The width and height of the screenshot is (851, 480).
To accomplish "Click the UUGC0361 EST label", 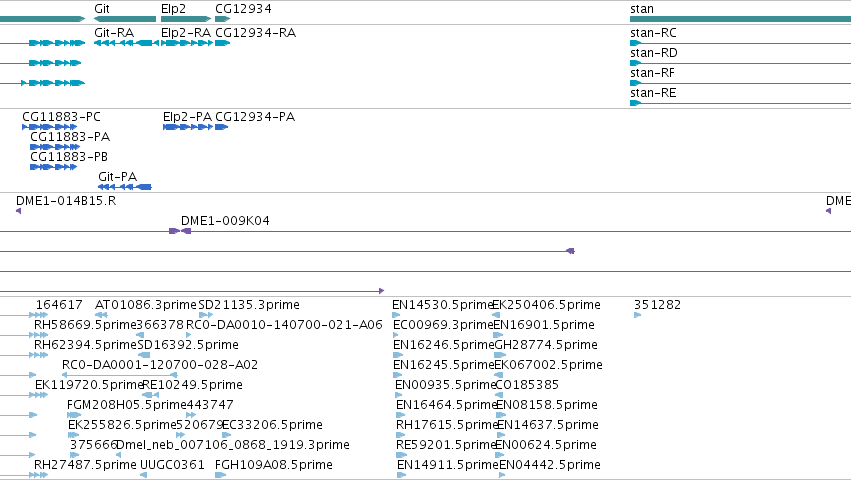I will (x=173, y=465).
